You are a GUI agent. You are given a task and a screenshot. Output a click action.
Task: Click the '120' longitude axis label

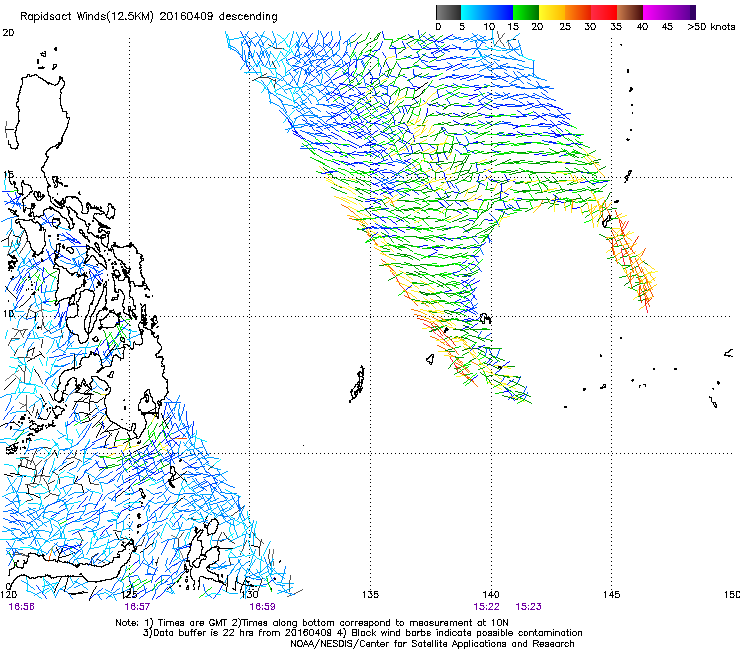[x=9, y=594]
